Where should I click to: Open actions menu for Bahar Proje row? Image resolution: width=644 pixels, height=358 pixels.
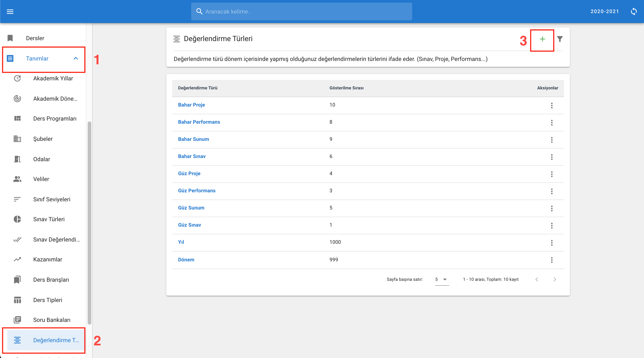tap(552, 105)
